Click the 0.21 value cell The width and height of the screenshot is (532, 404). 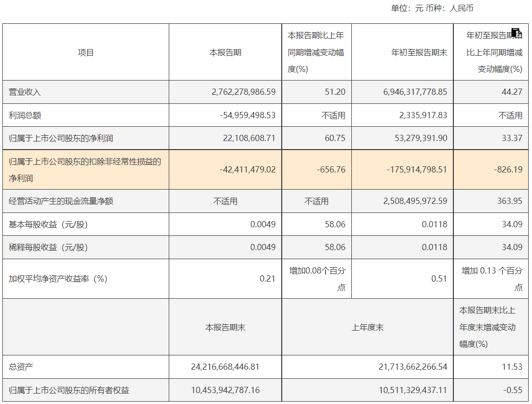point(225,279)
